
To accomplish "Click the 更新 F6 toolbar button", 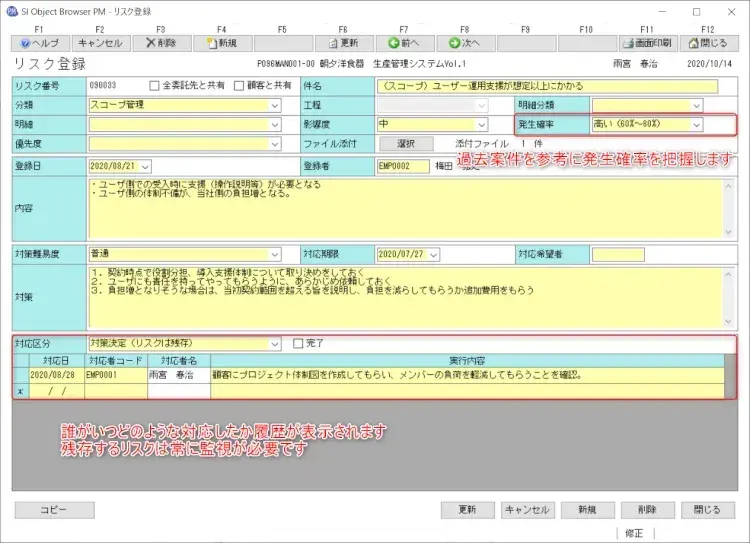I will point(344,43).
